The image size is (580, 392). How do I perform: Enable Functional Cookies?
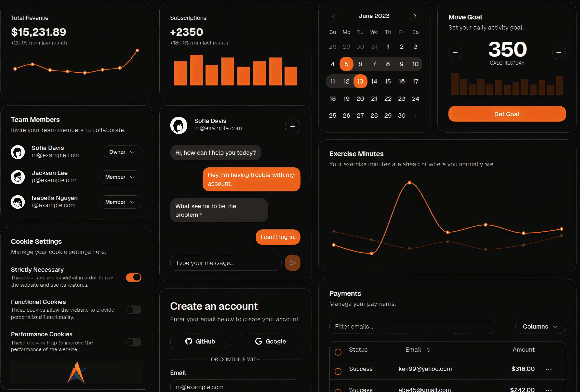point(134,310)
